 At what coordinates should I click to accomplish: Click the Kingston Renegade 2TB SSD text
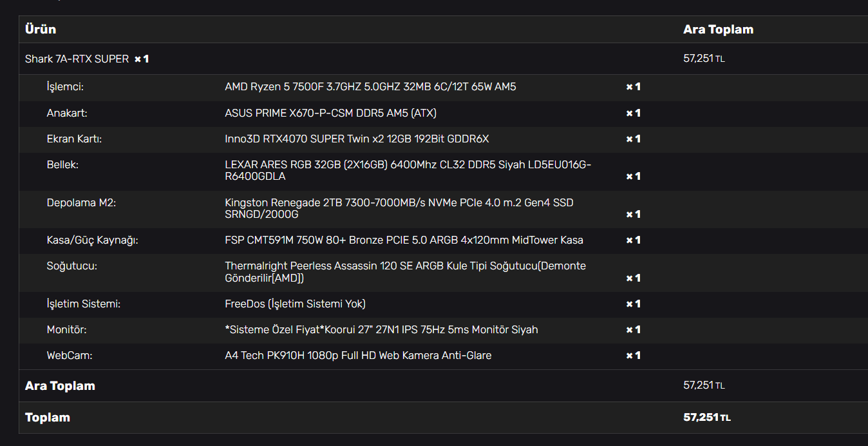tap(399, 208)
